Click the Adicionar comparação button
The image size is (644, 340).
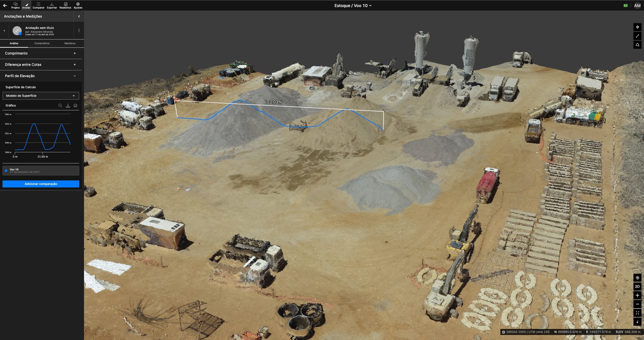tap(41, 184)
